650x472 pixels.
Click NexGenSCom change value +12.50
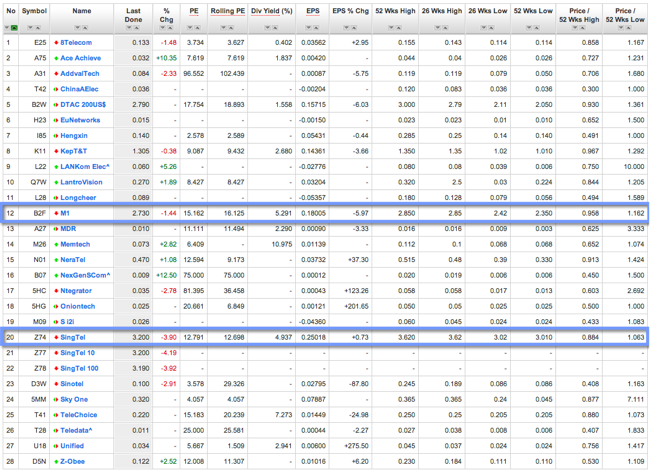(166, 276)
